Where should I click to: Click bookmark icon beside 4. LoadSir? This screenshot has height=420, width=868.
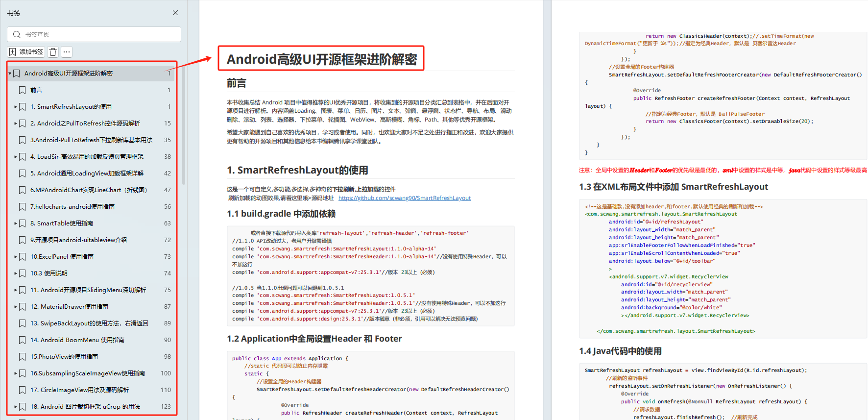coord(22,157)
